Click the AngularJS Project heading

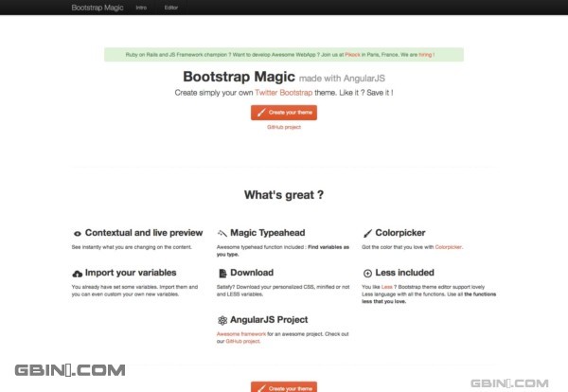coord(269,320)
